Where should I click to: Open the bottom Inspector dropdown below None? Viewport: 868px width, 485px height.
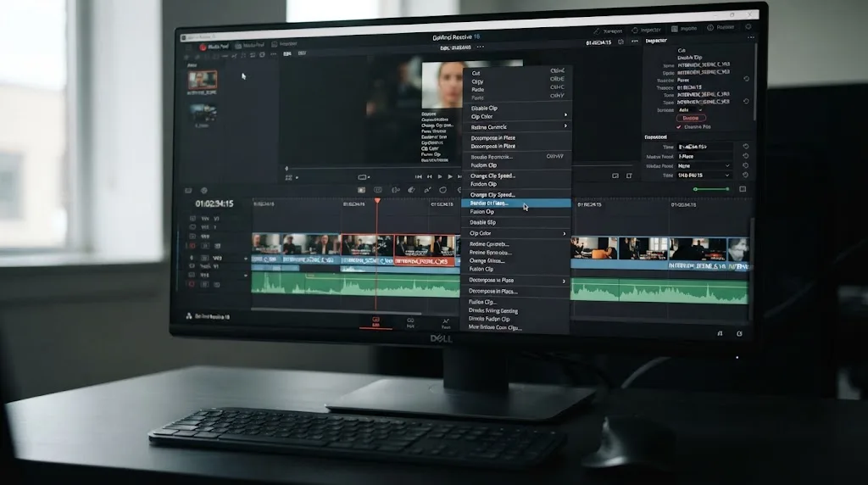tap(704, 175)
